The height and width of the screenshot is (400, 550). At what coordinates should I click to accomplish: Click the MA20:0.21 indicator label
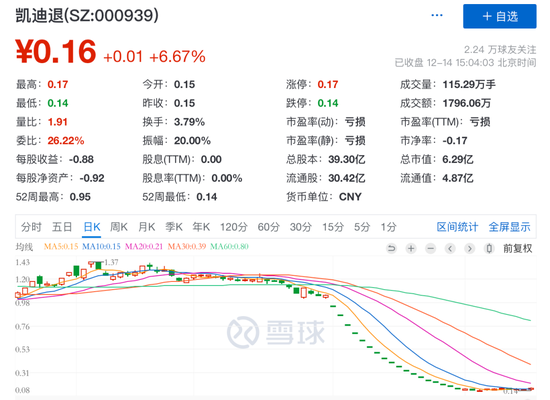point(144,247)
